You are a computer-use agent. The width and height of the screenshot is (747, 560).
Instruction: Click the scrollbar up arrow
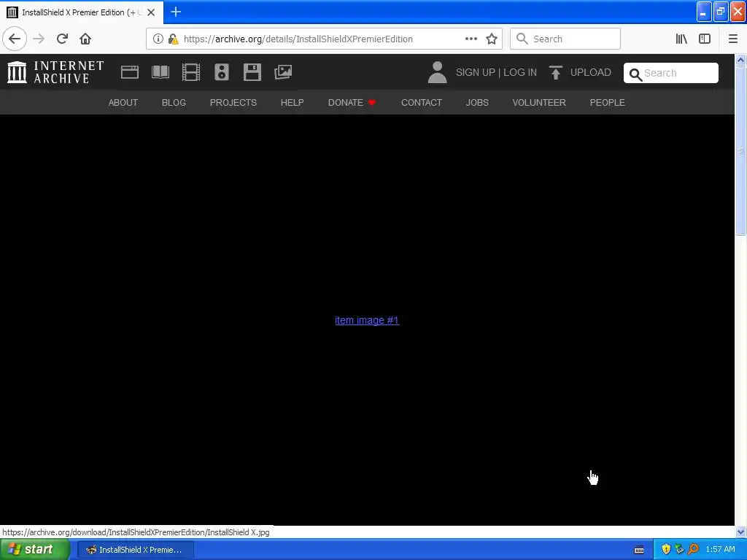[741, 60]
